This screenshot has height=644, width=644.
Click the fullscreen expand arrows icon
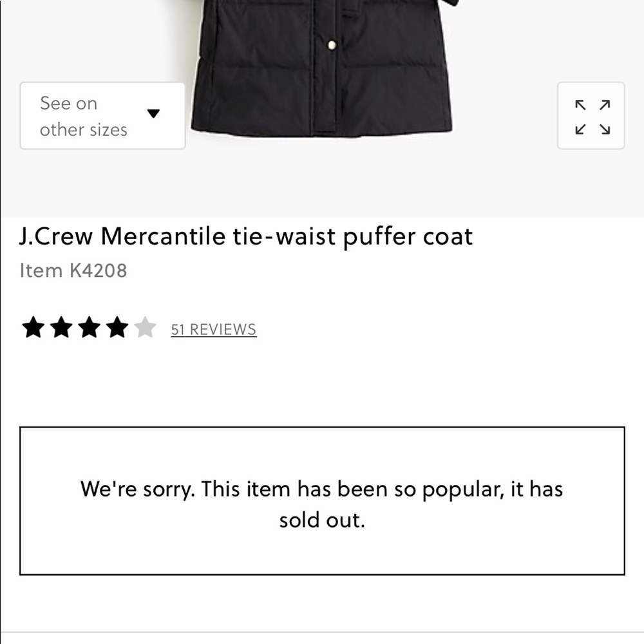pyautogui.click(x=591, y=116)
